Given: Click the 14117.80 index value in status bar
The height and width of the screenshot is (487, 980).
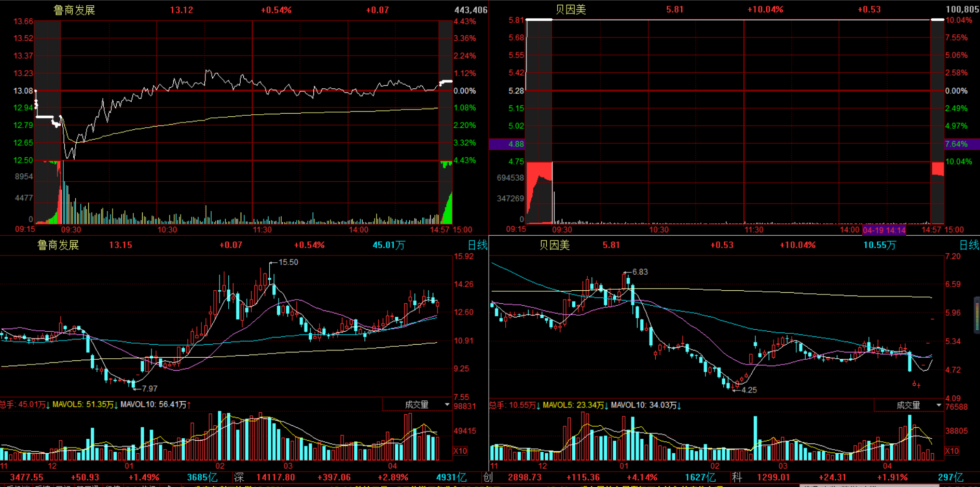Looking at the screenshot, I should tap(275, 477).
